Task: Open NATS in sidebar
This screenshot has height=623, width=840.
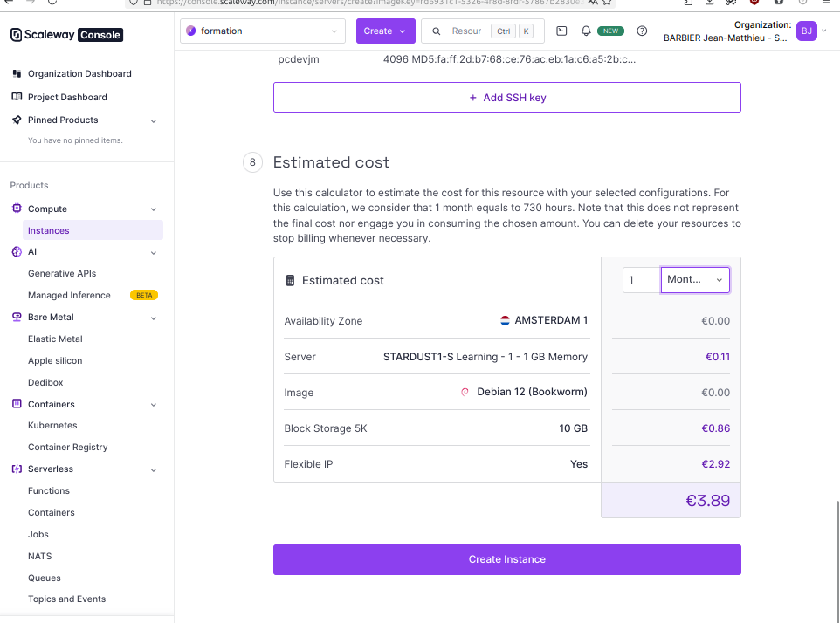Action: coord(39,556)
